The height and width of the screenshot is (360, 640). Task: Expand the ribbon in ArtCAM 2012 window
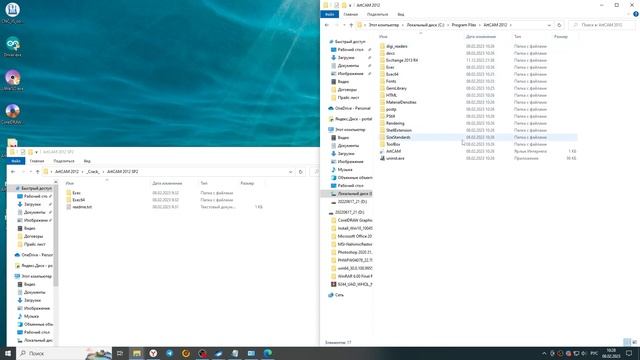629,14
